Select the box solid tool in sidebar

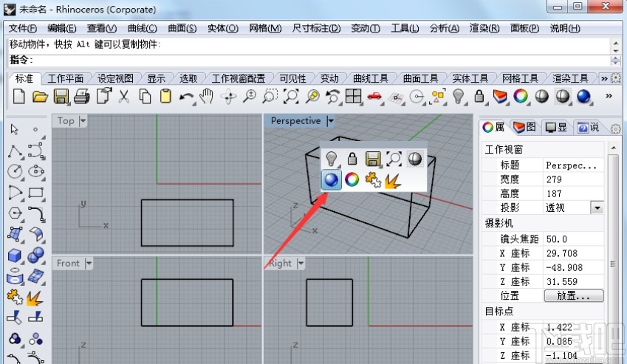coord(15,255)
